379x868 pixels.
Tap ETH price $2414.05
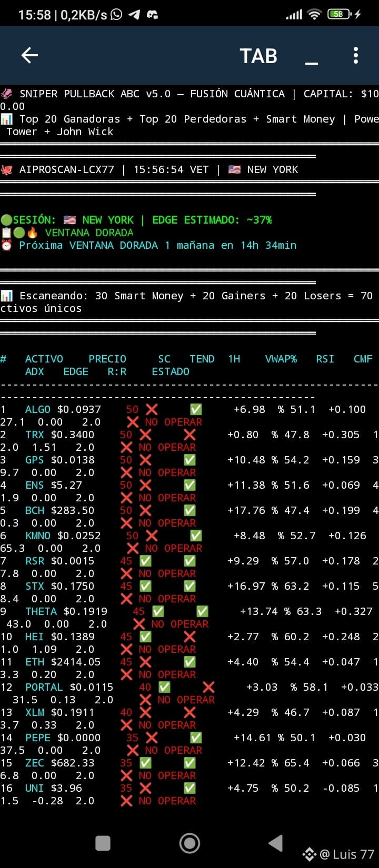click(x=76, y=662)
